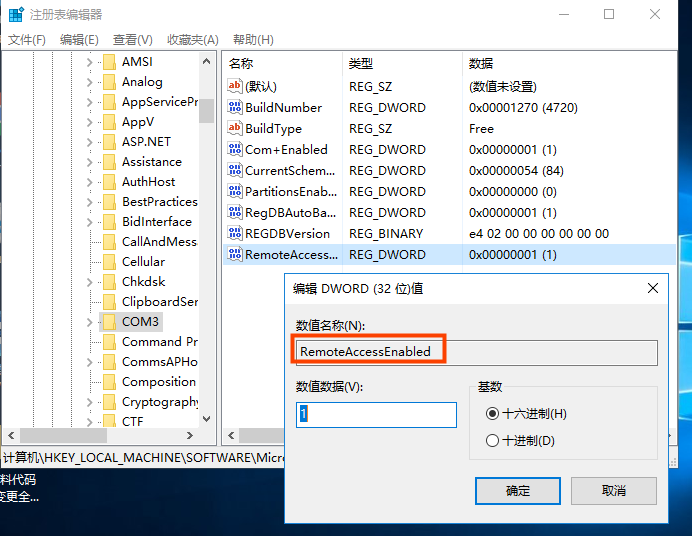Click the Com+Enabled value icon
Screen dimensions: 692x536
[x=236, y=150]
